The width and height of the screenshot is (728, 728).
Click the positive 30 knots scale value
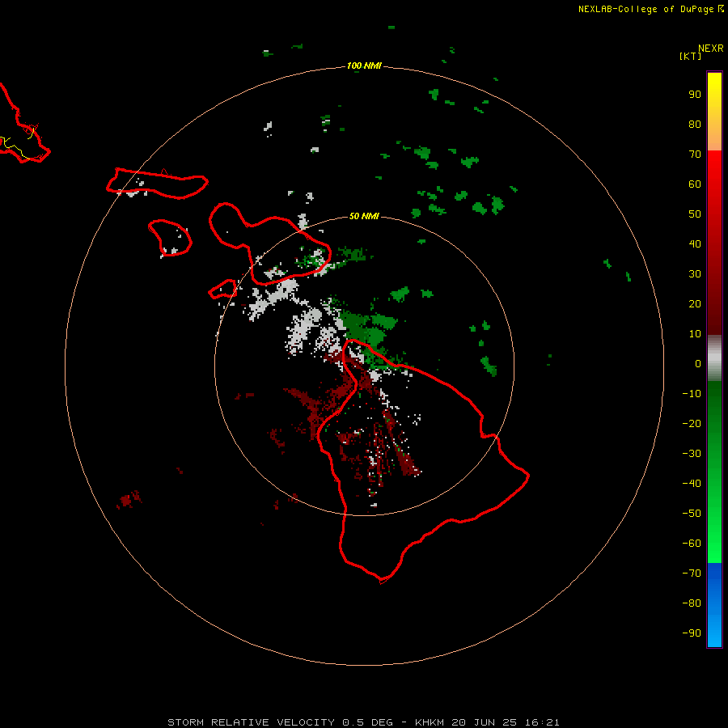(695, 274)
